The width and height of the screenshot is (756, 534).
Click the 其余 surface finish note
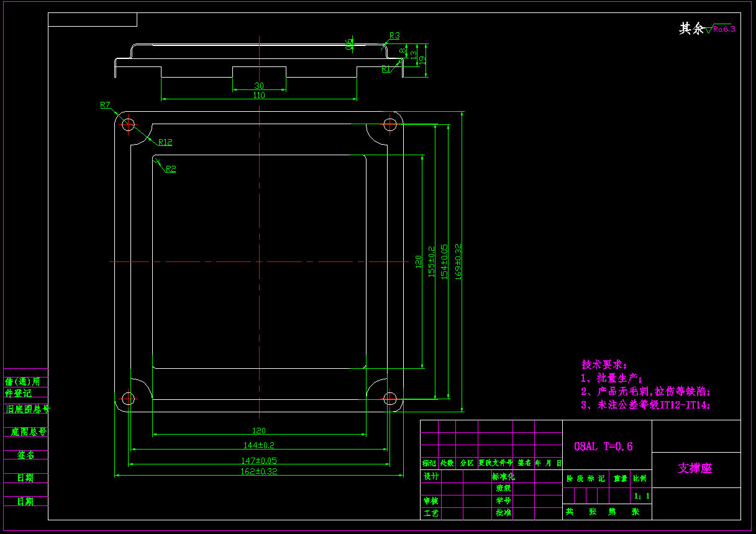click(691, 28)
